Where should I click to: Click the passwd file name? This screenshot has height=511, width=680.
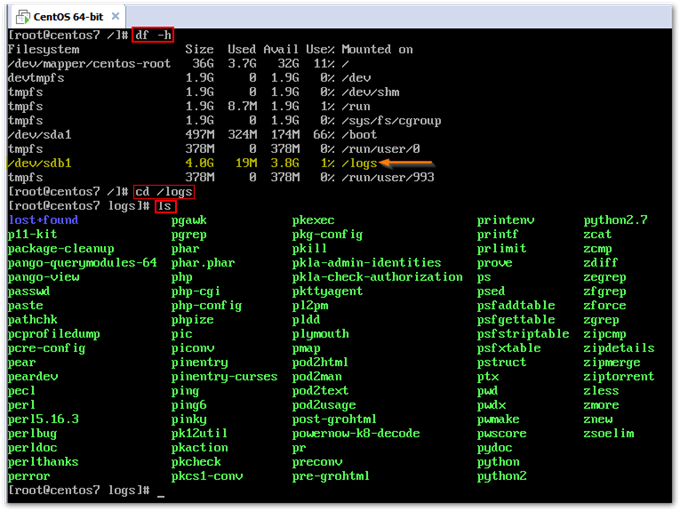coord(29,291)
